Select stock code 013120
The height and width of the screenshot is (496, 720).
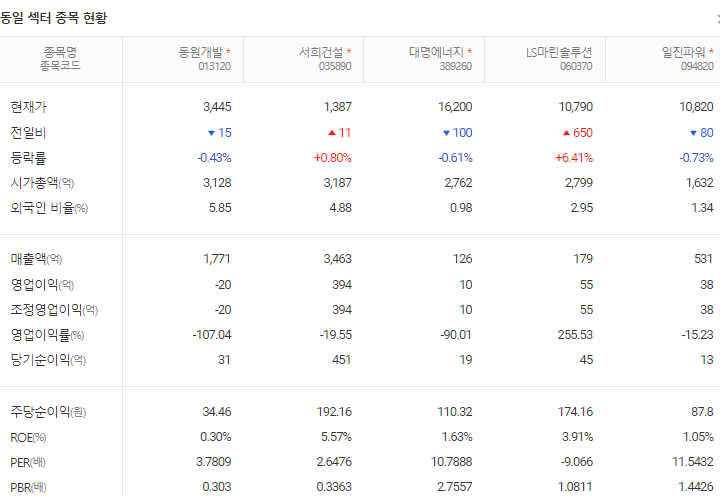pyautogui.click(x=214, y=66)
